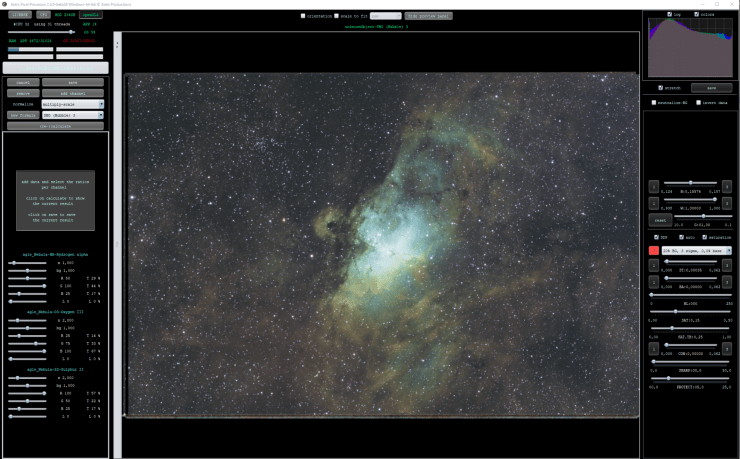Click the Astro Pixel Processor title bar icon
Viewport: 740px width, 459px height.
tap(5, 4)
